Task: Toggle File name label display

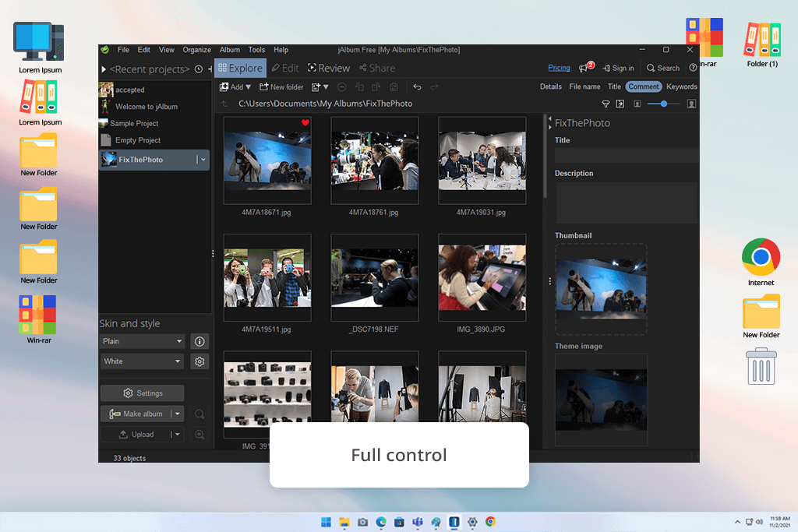Action: [x=584, y=86]
